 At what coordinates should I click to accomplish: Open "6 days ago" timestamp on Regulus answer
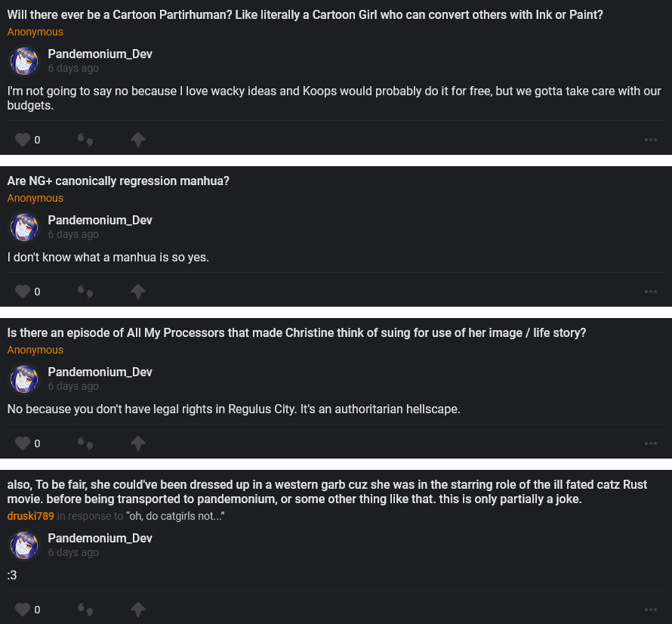point(73,386)
